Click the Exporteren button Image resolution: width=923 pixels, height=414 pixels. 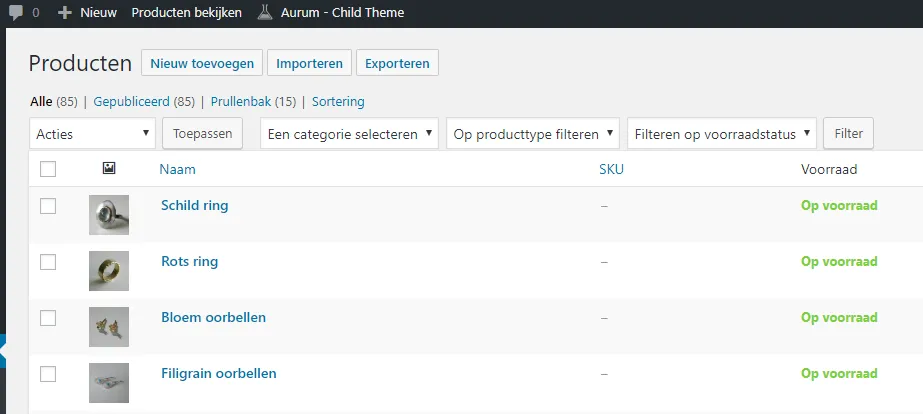tap(397, 63)
